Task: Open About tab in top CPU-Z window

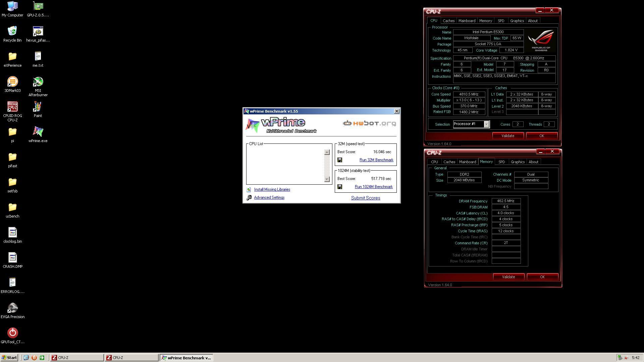Action: point(533,21)
